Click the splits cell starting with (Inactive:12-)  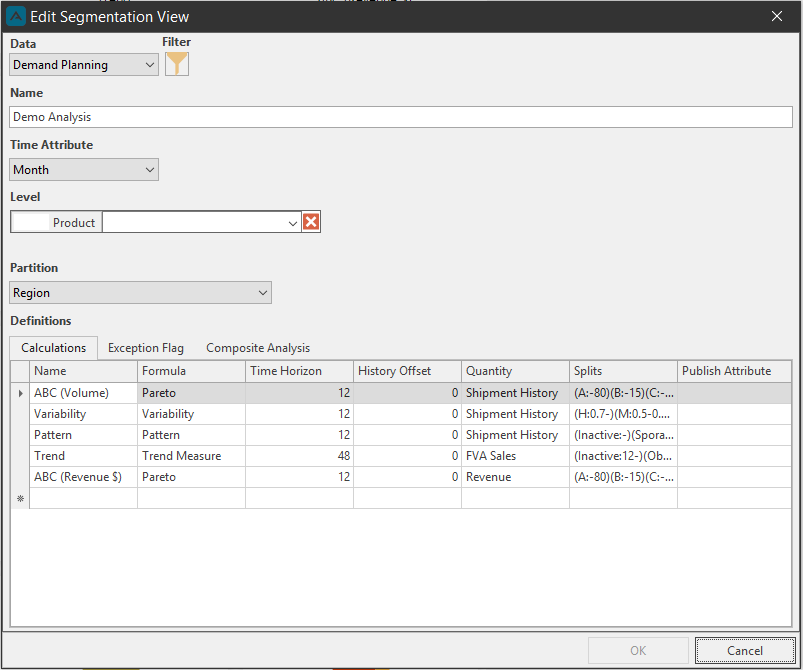coord(624,456)
